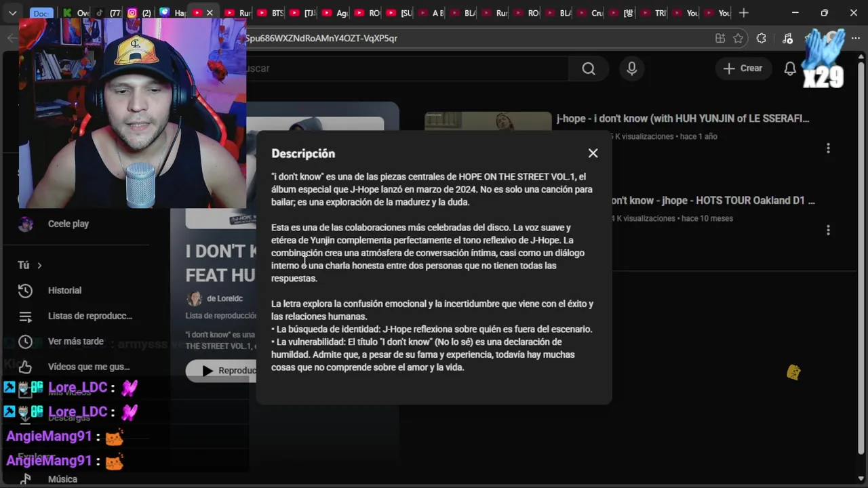Click the liked videos thumbs-up icon

click(x=25, y=367)
